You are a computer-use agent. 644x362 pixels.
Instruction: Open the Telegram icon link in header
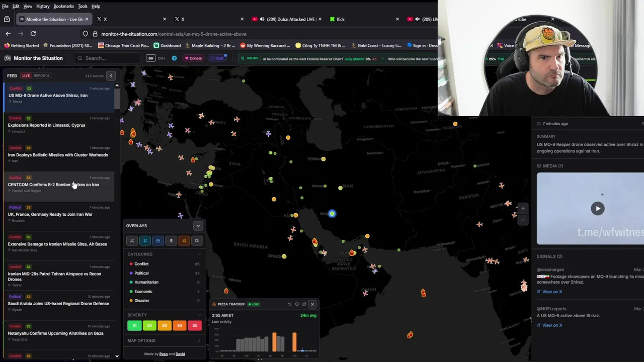(174, 58)
